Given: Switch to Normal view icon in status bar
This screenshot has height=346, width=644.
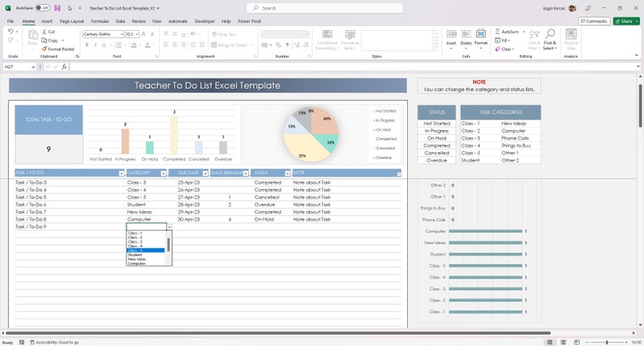Looking at the screenshot, I should (550, 342).
